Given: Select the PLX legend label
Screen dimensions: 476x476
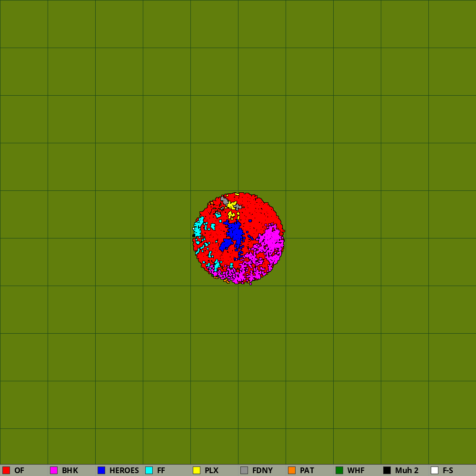Looking at the screenshot, I should click(x=212, y=470).
